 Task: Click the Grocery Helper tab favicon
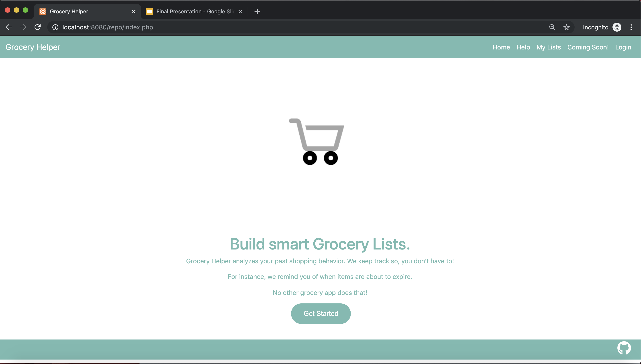[43, 12]
